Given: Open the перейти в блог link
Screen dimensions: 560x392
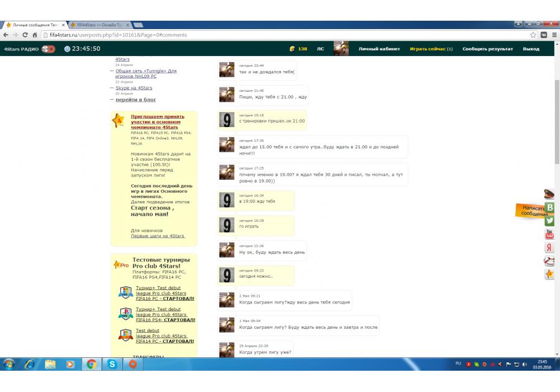Looking at the screenshot, I should (x=136, y=100).
